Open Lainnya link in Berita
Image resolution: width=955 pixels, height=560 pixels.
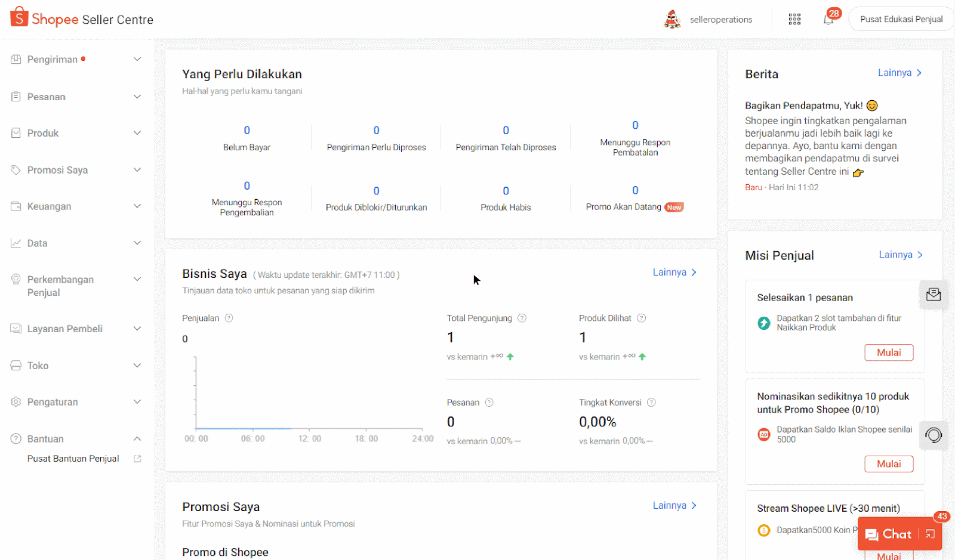[899, 73]
